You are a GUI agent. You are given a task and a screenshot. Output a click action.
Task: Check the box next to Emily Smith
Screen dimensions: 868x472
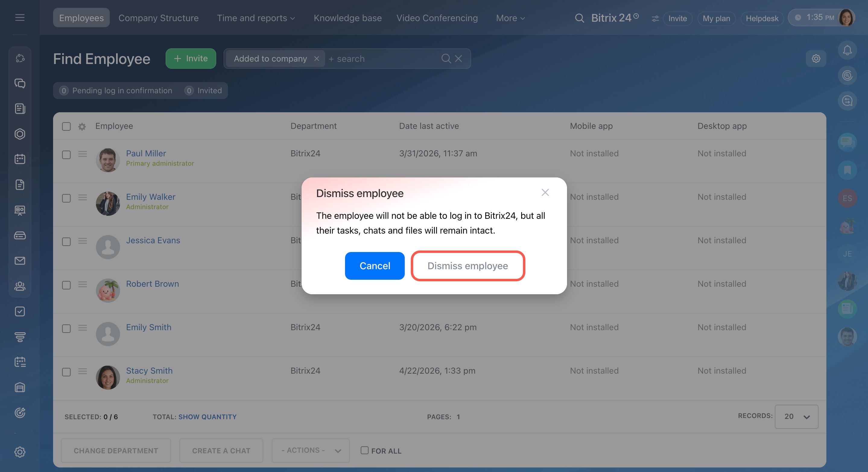pos(66,328)
